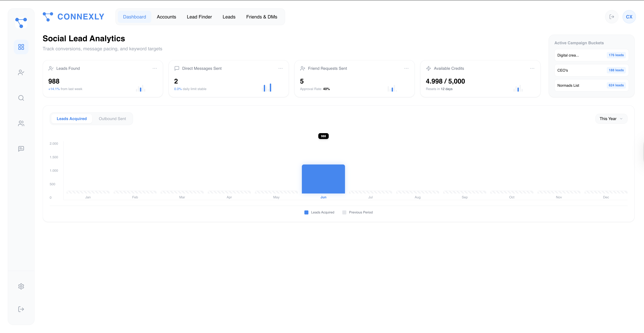Viewport: 644px width, 333px height.
Task: Open Direct Messages Sent card options menu
Action: [281, 68]
